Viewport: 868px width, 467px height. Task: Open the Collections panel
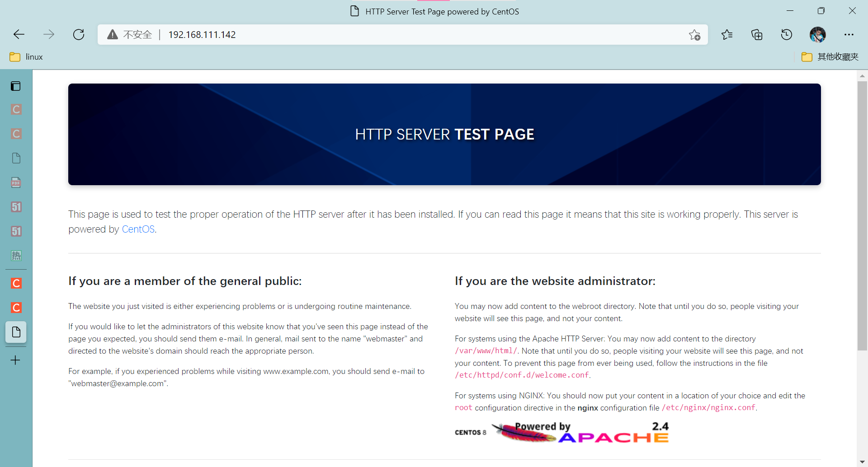(757, 34)
